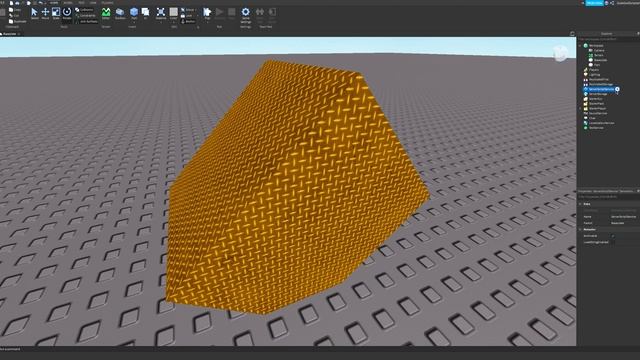Select ReplicatedFirst in the Explorer

pyautogui.click(x=598, y=80)
